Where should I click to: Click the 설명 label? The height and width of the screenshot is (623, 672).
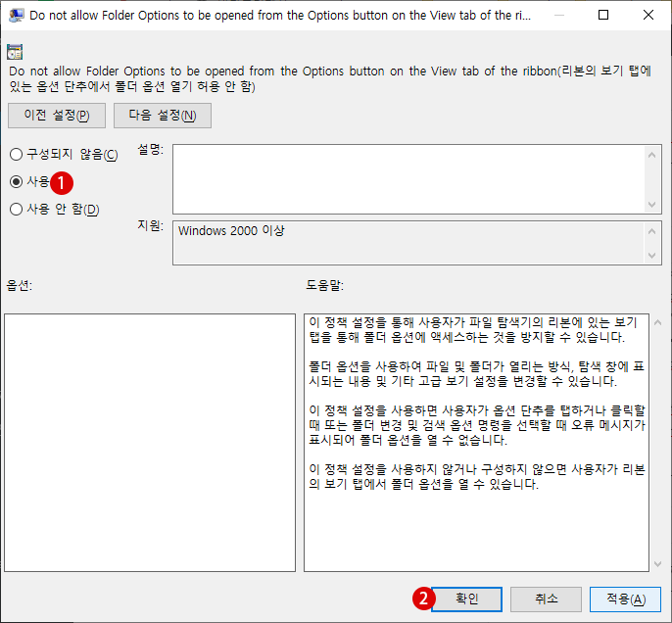tap(151, 149)
